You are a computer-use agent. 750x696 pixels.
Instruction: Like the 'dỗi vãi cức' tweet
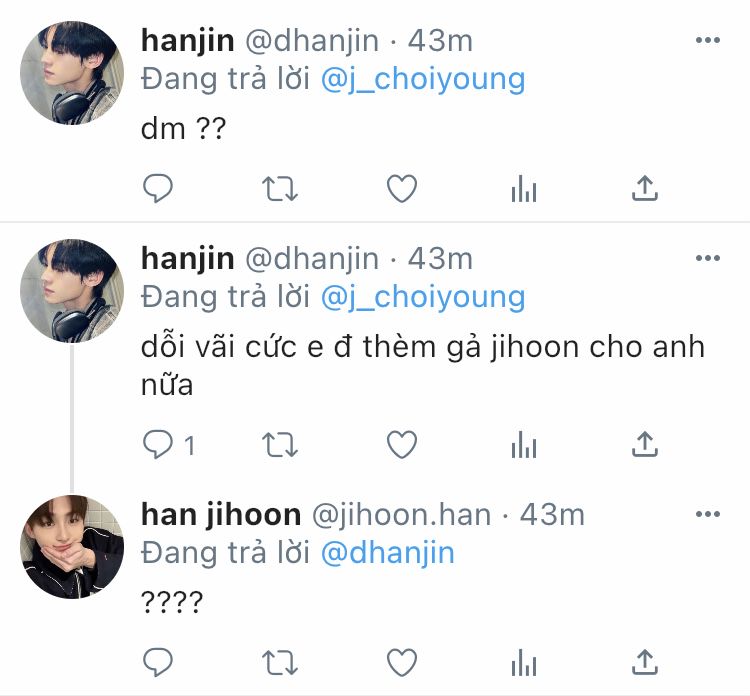[x=402, y=445]
